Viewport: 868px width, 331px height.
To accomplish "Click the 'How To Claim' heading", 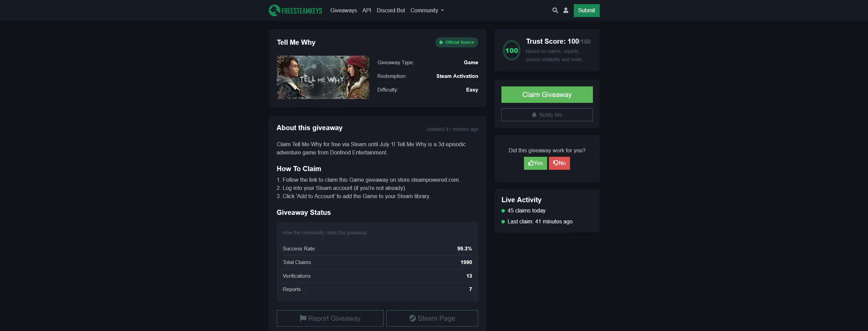I will 299,169.
